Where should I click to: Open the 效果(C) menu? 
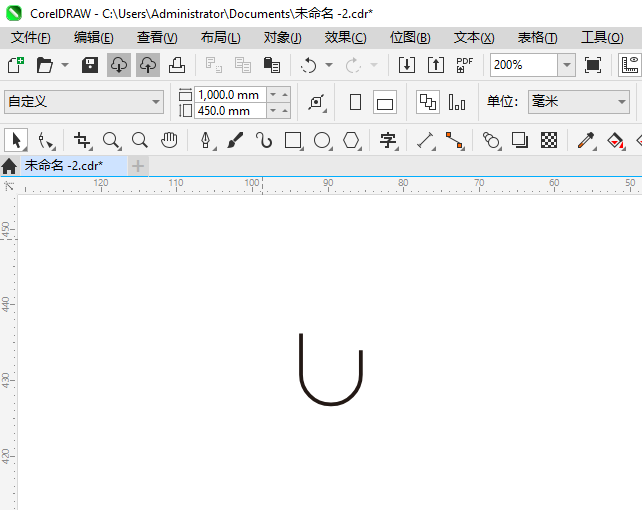(x=346, y=38)
